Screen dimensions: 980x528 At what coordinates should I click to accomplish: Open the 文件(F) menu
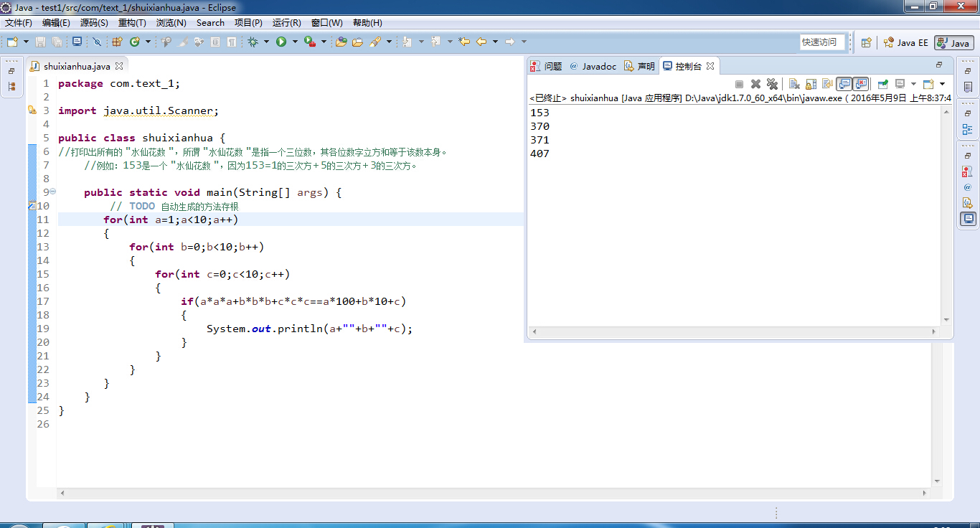coord(19,23)
